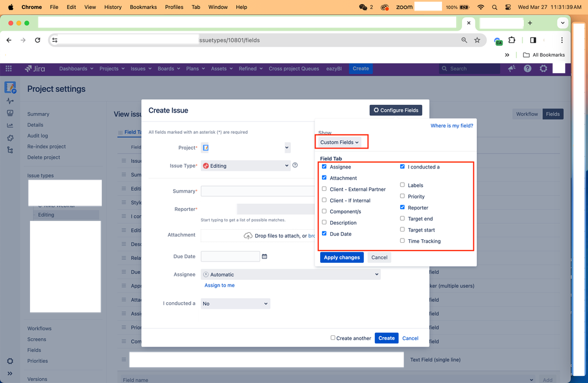Open Chrome side panel icon

pyautogui.click(x=533, y=40)
